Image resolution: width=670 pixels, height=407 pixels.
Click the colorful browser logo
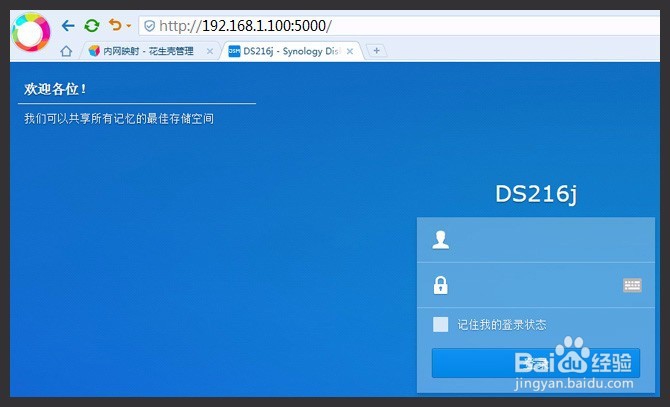31,32
